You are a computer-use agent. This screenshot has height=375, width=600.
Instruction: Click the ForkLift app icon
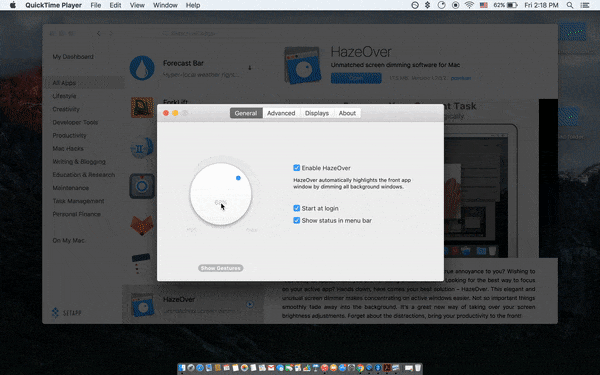142,108
